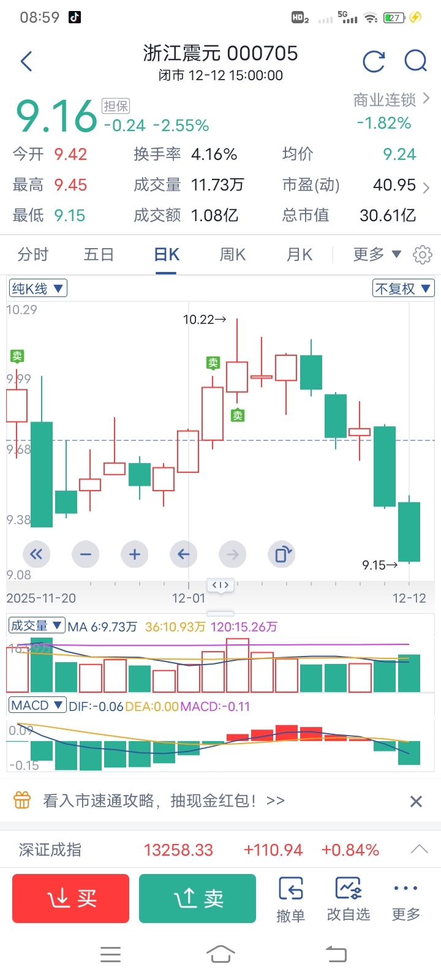Open the 纯K线 dropdown
Screen dimensions: 441x980
coord(38,288)
